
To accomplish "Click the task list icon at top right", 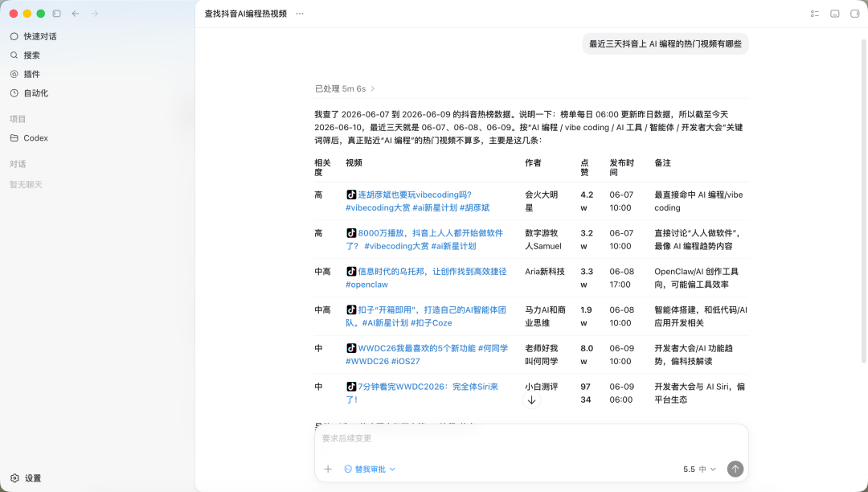I will coord(815,14).
